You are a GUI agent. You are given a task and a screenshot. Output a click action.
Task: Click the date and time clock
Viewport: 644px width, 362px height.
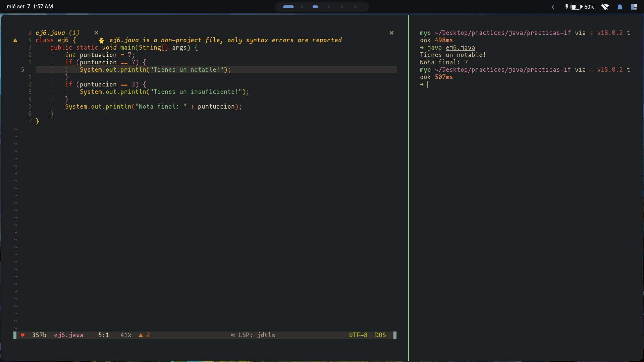(x=30, y=7)
